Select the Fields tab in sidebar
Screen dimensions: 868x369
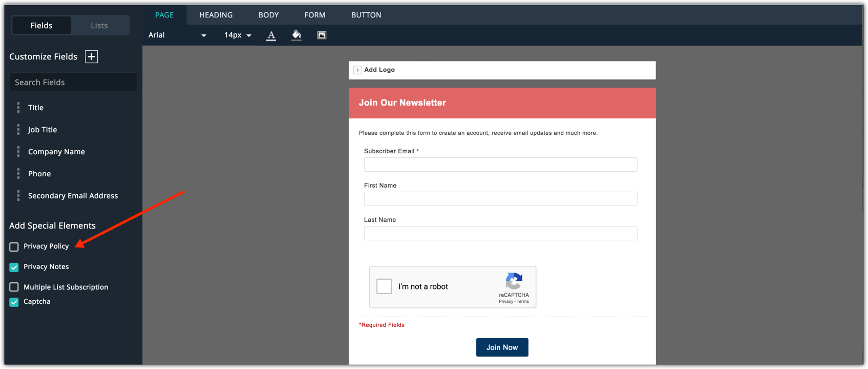pyautogui.click(x=41, y=26)
